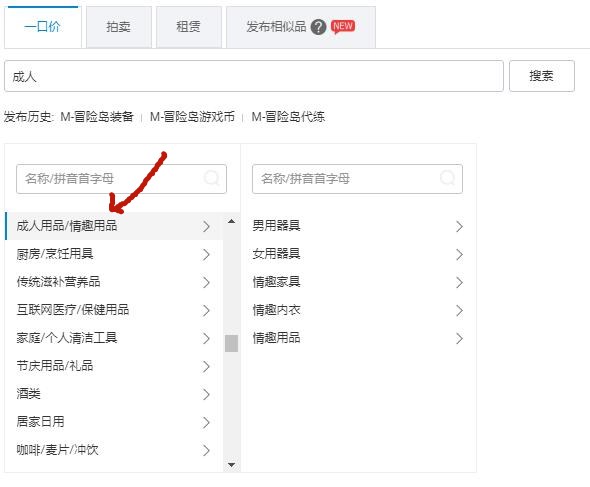This screenshot has width=590, height=487.
Task: Choose 居家日用 in the category list
Action: coord(114,422)
